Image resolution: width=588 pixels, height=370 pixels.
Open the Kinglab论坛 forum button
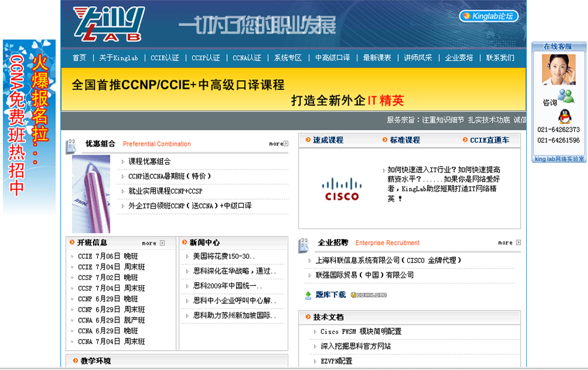489,16
